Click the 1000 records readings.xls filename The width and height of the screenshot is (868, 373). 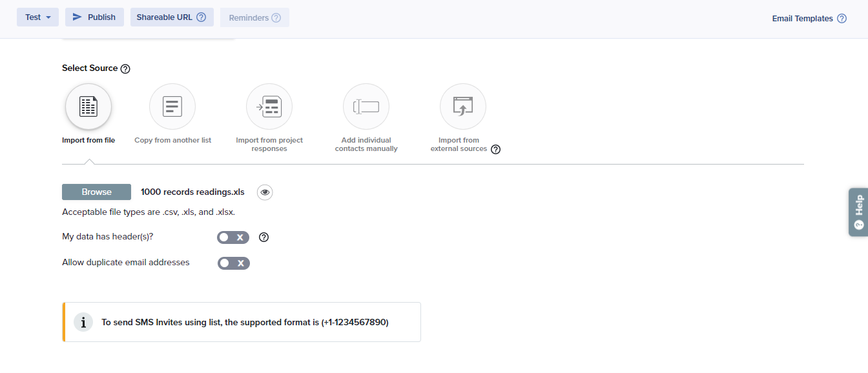[192, 192]
